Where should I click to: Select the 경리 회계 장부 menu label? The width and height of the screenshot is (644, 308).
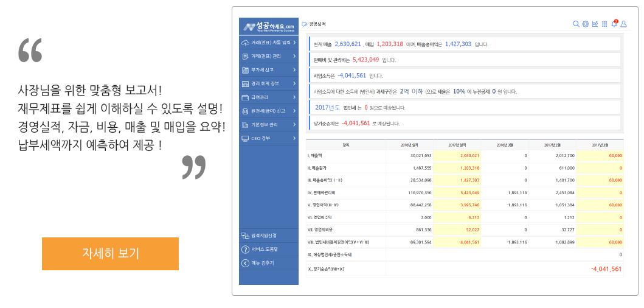[x=265, y=83]
